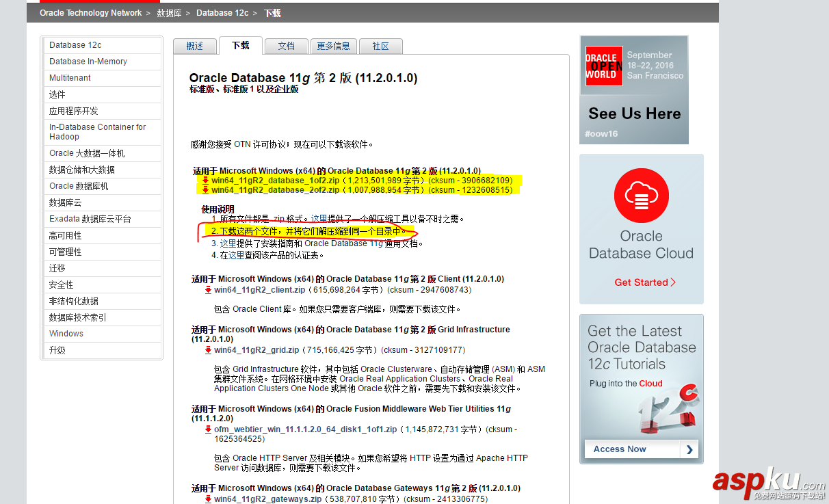
Task: Click Database 12c breadcrumb link
Action: click(x=222, y=13)
